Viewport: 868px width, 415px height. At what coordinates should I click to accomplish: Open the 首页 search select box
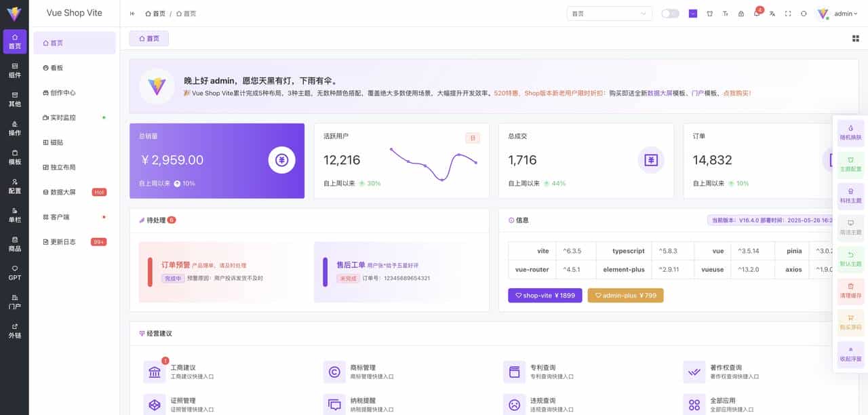(x=608, y=13)
